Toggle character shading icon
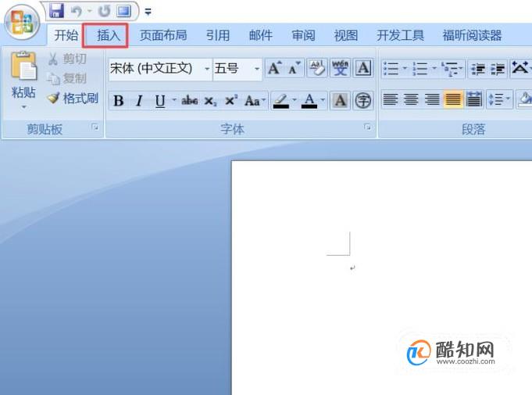This screenshot has width=532, height=395. pos(341,101)
